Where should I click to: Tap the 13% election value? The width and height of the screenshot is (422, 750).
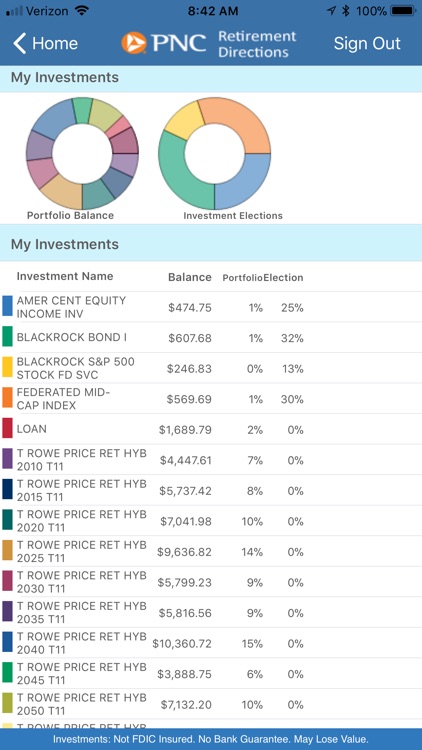pyautogui.click(x=293, y=369)
